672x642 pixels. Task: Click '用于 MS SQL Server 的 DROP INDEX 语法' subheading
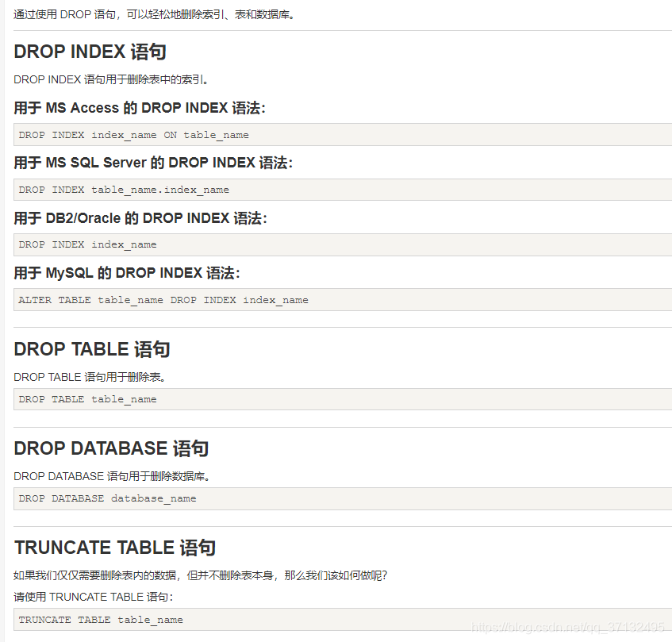[153, 163]
